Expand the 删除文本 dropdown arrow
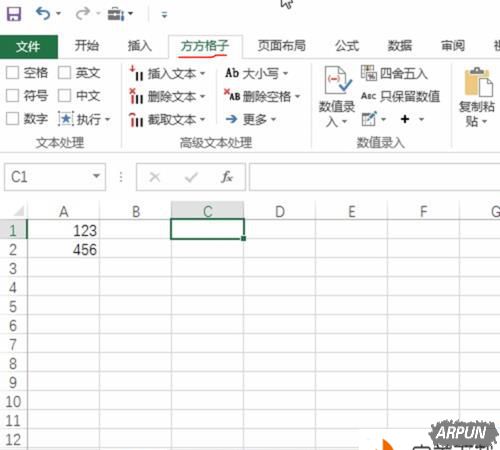The image size is (500, 450). [203, 97]
